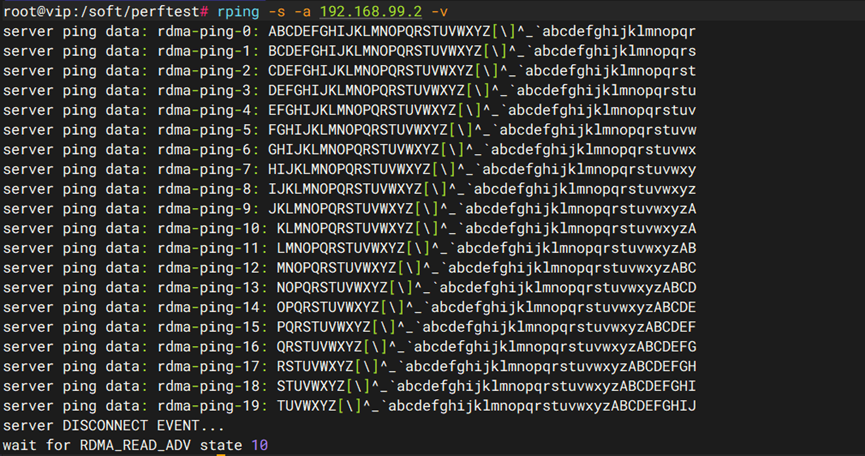Click the rdma-ping-10 label
865x456 pixels.
(212, 228)
